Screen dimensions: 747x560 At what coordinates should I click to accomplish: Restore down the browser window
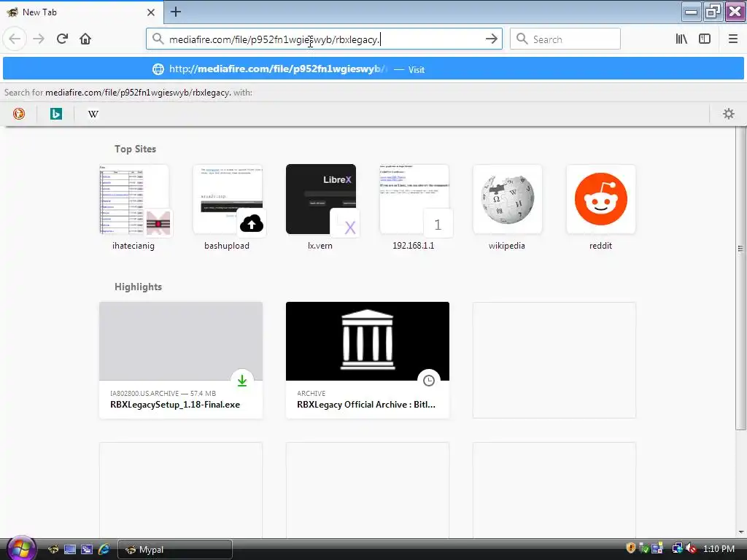tap(713, 12)
